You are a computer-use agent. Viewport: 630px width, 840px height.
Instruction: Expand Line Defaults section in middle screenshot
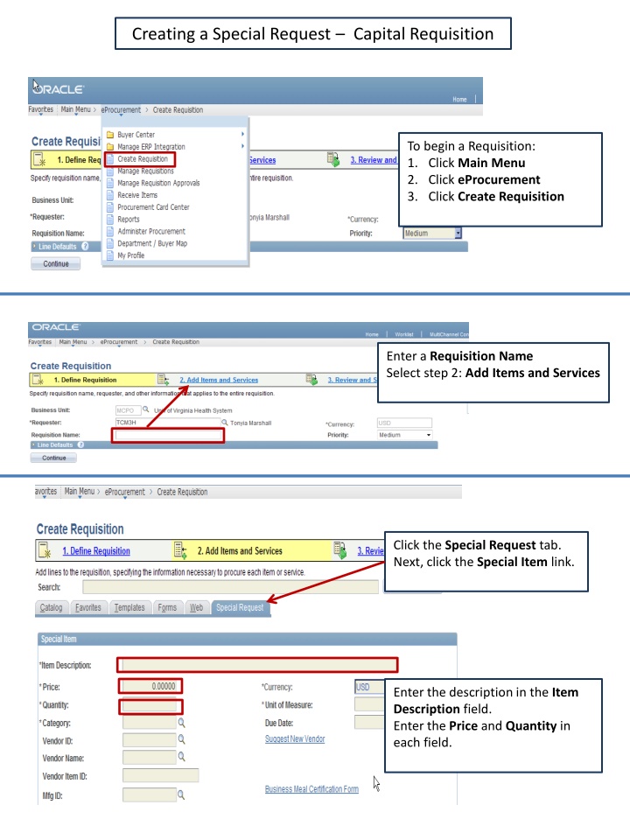click(x=33, y=444)
